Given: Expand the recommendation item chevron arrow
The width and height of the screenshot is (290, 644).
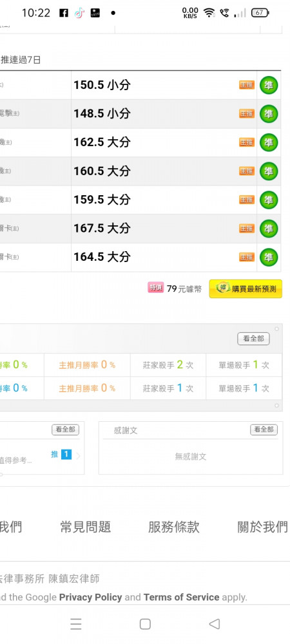Looking at the screenshot, I should point(78,455).
